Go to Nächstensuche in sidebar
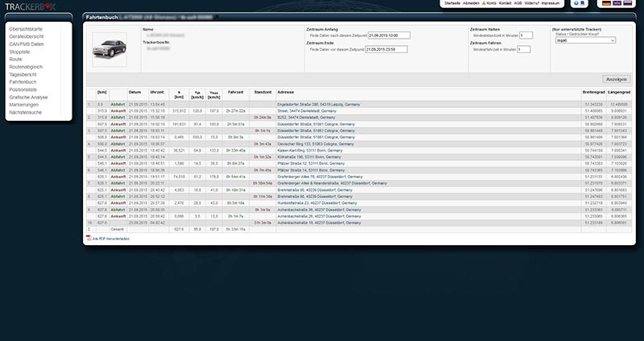The width and height of the screenshot is (644, 341). click(24, 112)
